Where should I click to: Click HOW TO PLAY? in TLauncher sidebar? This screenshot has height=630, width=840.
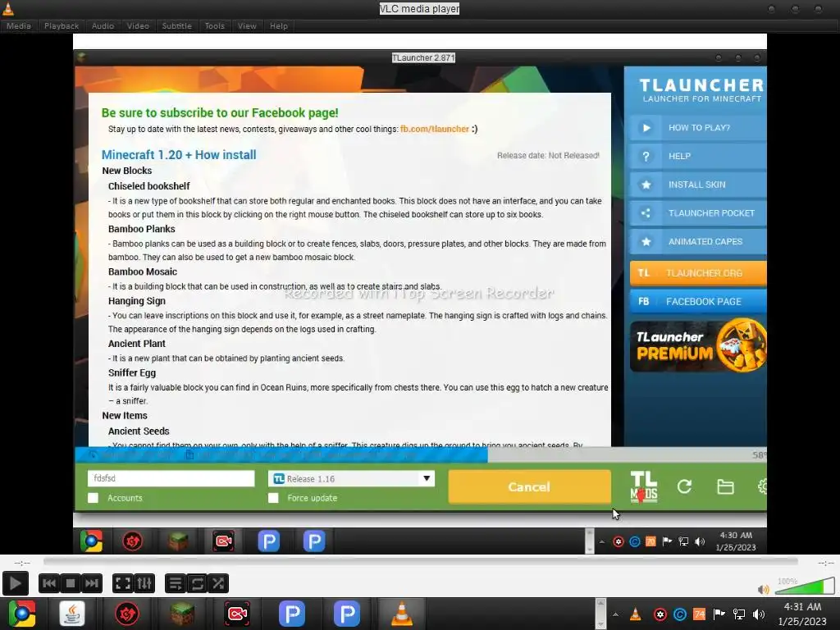pos(697,127)
